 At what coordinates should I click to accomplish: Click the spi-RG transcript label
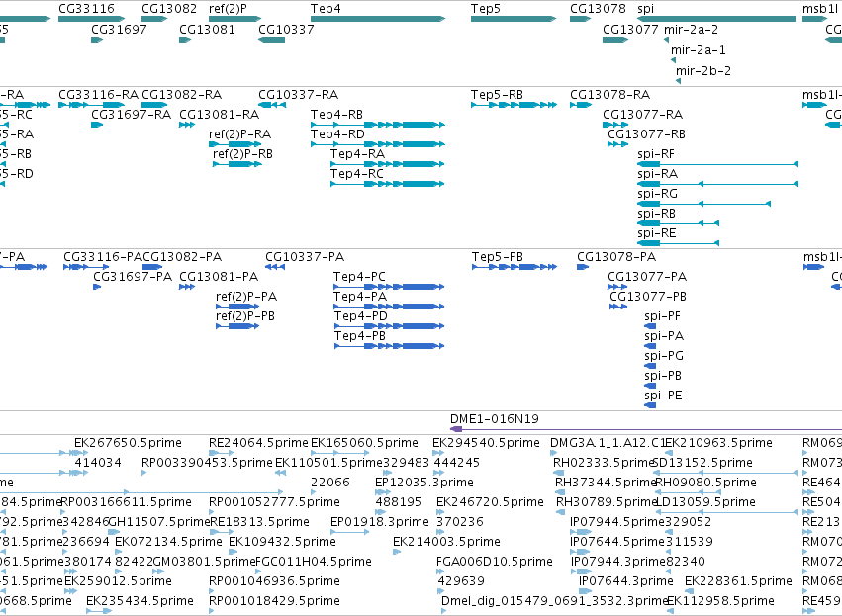657,194
